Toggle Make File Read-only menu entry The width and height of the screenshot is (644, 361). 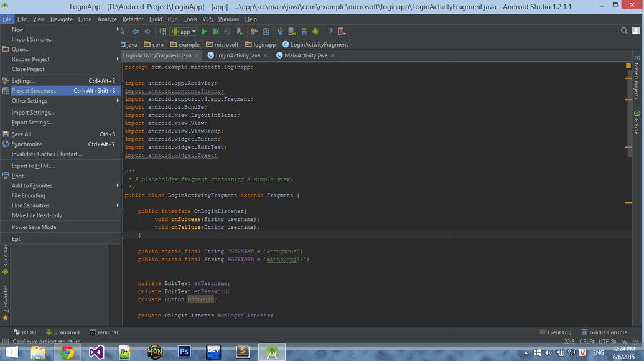pos(61,215)
